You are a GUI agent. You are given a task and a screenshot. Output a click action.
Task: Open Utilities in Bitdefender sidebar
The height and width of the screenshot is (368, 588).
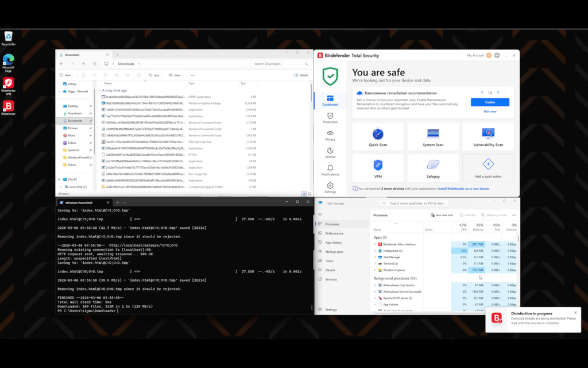pyautogui.click(x=330, y=153)
